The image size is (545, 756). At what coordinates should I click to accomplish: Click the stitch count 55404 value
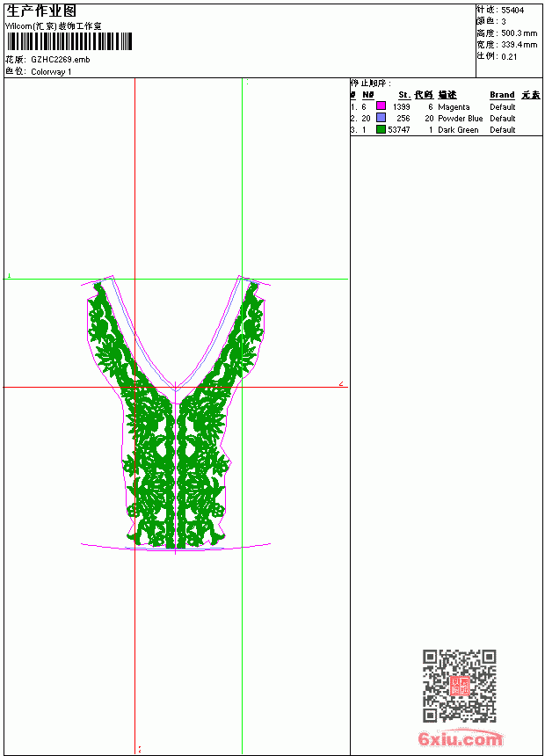pyautogui.click(x=512, y=11)
